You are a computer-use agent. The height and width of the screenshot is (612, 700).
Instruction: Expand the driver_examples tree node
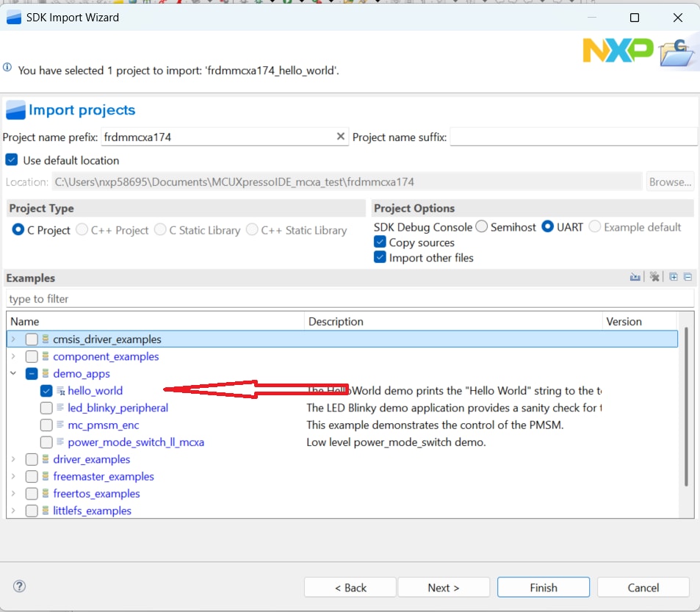13,459
